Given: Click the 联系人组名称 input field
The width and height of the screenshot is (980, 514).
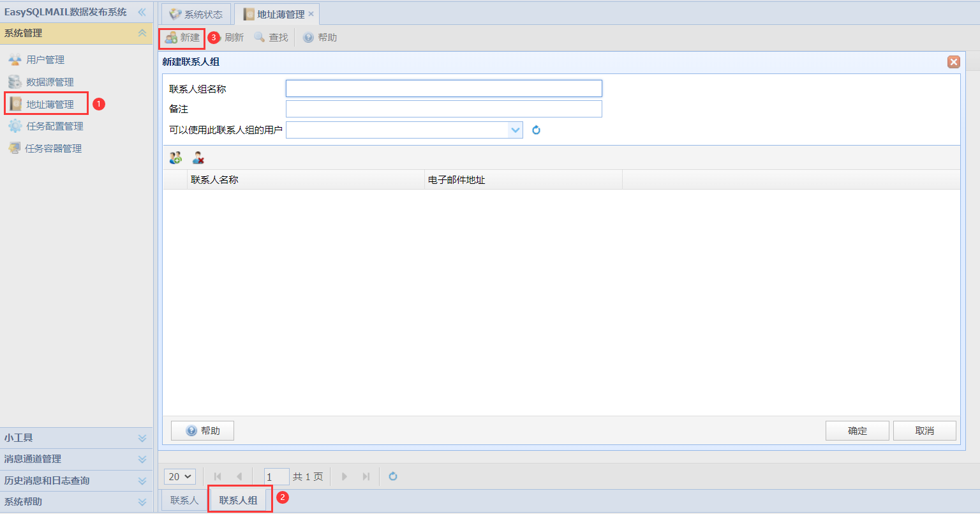Looking at the screenshot, I should pyautogui.click(x=444, y=89).
